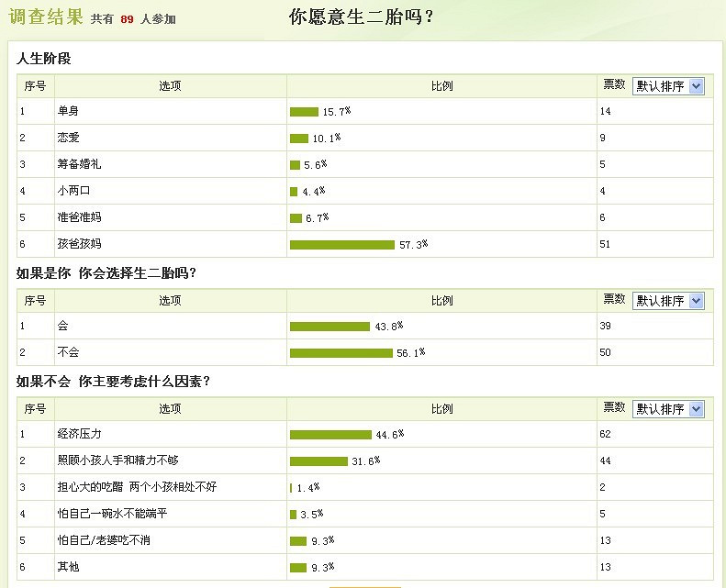
Task: Select the 怕自己/老婆吃不消 option text
Action: [x=104, y=540]
